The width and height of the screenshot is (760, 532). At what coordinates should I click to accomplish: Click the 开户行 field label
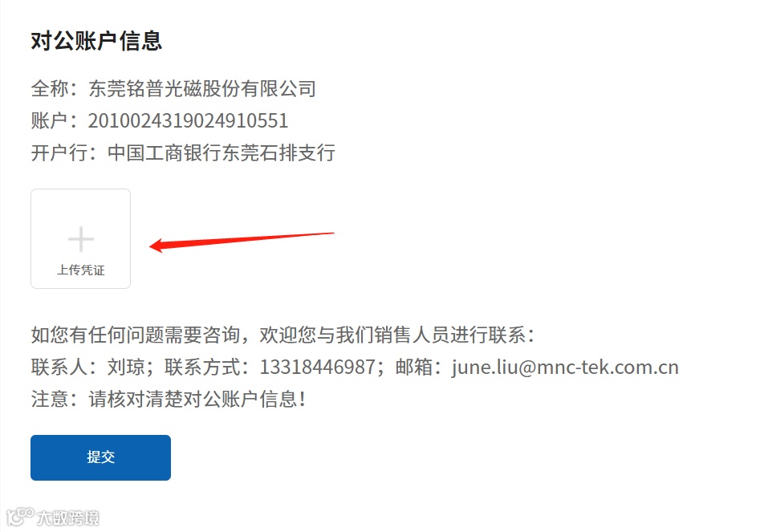59,152
